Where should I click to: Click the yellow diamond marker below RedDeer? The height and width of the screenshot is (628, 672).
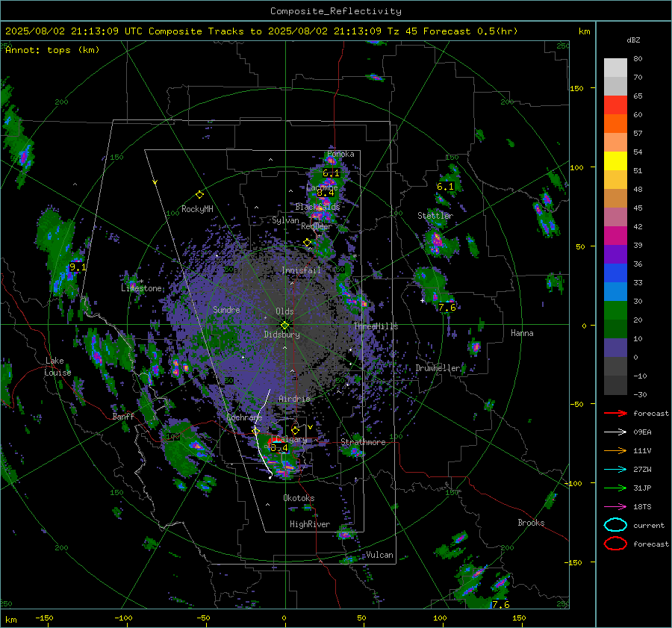tap(307, 243)
